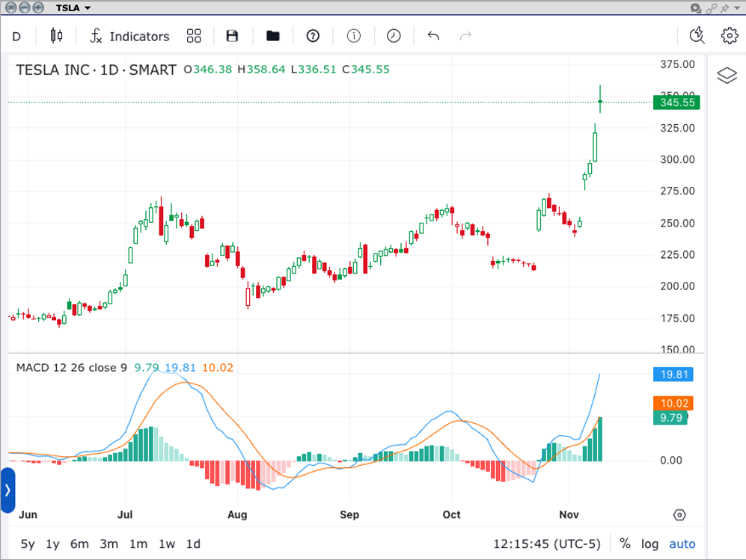Undo the last chart change
Screen dimensions: 746x560
tap(433, 36)
